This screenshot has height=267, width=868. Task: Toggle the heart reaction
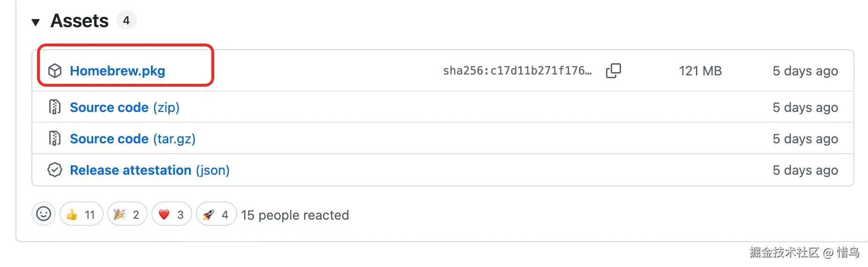(x=171, y=214)
